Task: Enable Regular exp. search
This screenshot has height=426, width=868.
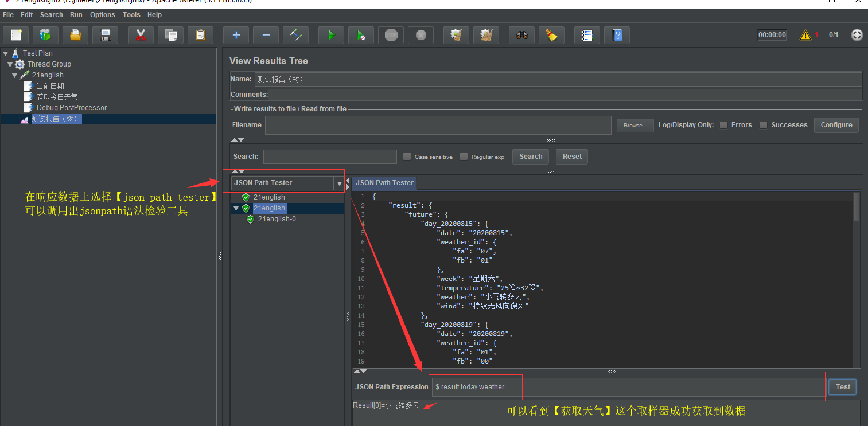Action: click(x=464, y=157)
